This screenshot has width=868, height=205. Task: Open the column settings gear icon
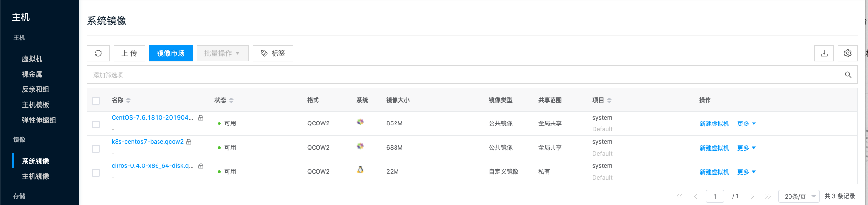coord(847,53)
